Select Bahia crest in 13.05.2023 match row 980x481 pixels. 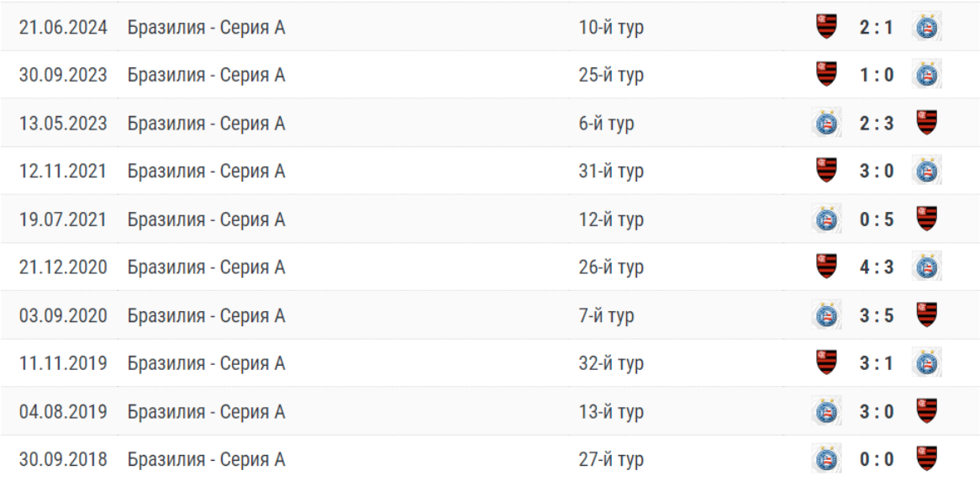827,124
